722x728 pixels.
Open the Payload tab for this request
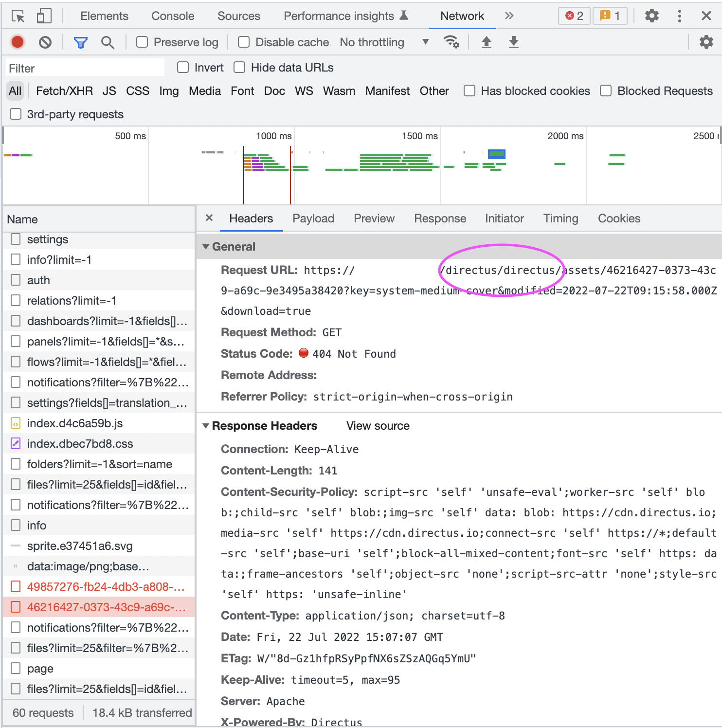pos(313,218)
